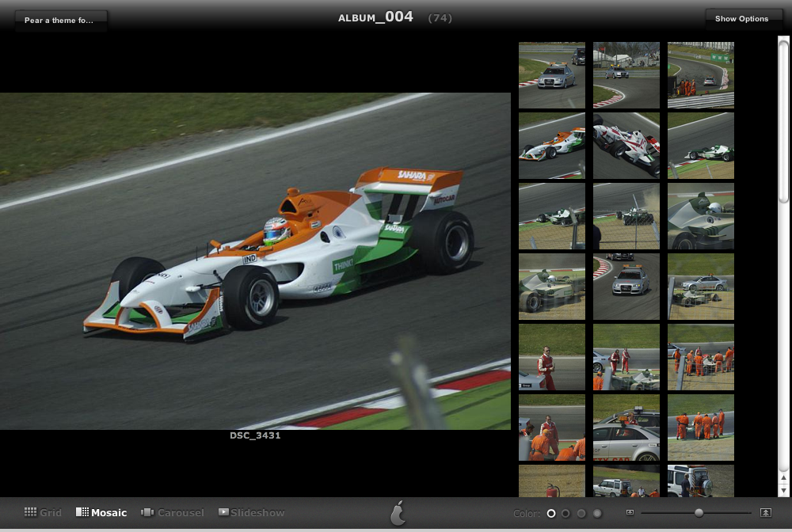
Task: Click the ALBUM_004 title
Action: tap(375, 17)
